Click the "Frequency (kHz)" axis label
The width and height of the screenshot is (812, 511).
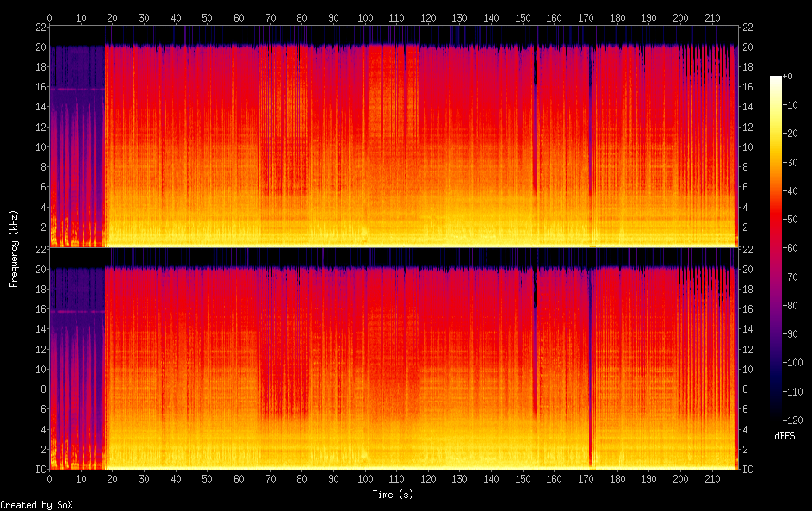tap(14, 248)
